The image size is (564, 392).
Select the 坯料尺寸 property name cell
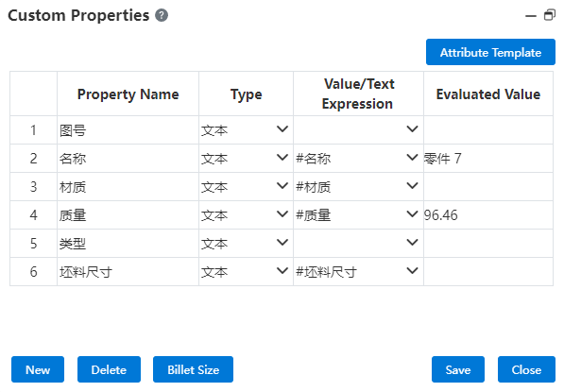[x=128, y=271]
